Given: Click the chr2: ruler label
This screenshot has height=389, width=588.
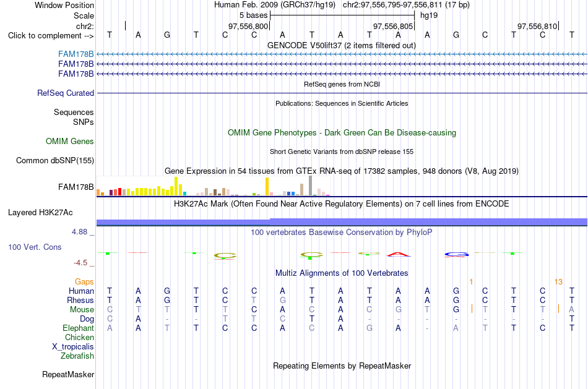Looking at the screenshot, I should 85,26.
